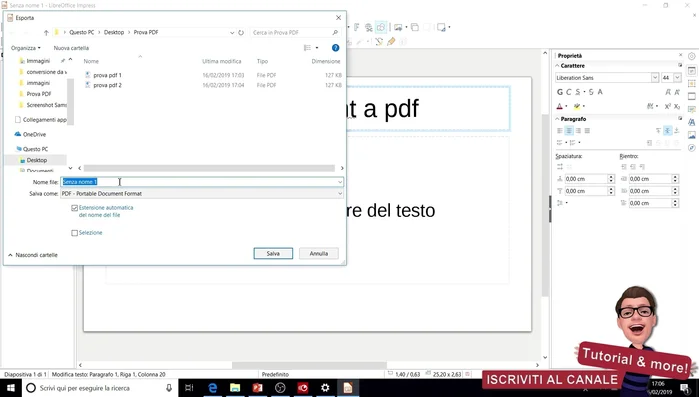Sort files by Nome column

[91, 61]
